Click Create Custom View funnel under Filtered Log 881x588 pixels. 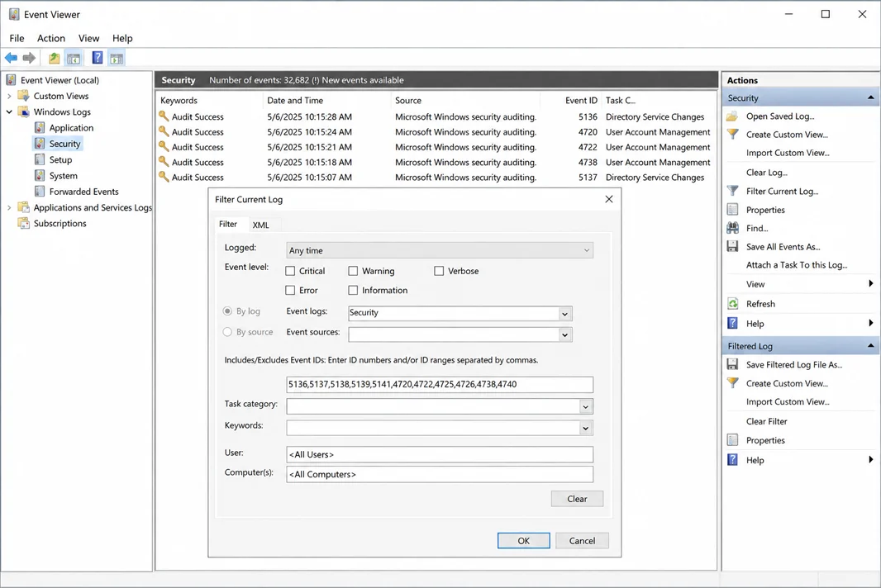pyautogui.click(x=733, y=383)
